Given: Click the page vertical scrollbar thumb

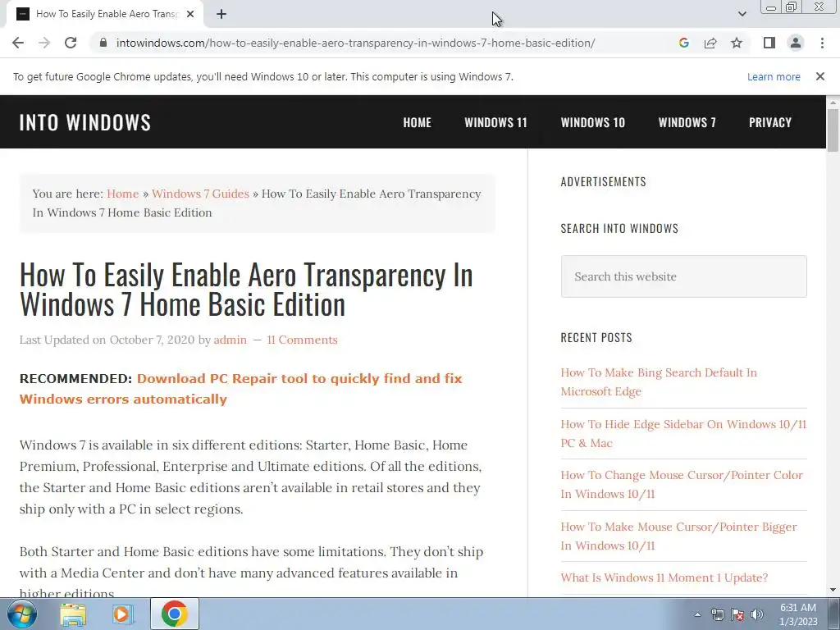Looking at the screenshot, I should click(x=833, y=130).
